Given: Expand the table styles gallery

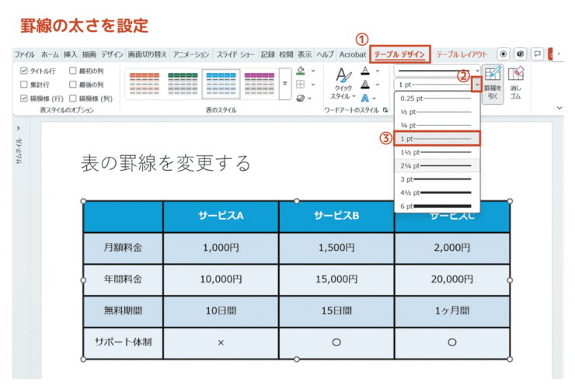Looking at the screenshot, I should click(x=285, y=84).
